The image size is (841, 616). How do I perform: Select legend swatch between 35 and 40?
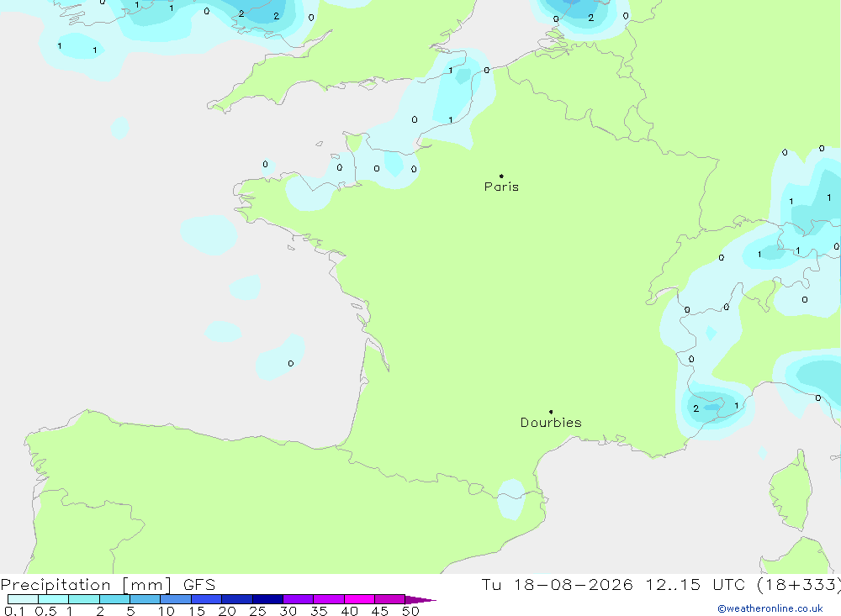[329, 599]
